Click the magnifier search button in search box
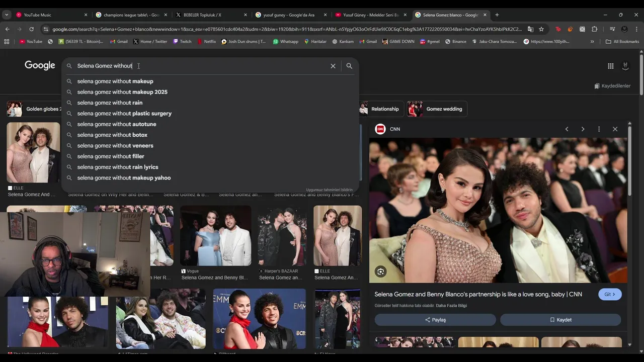This screenshot has width=644, height=362. (x=349, y=66)
